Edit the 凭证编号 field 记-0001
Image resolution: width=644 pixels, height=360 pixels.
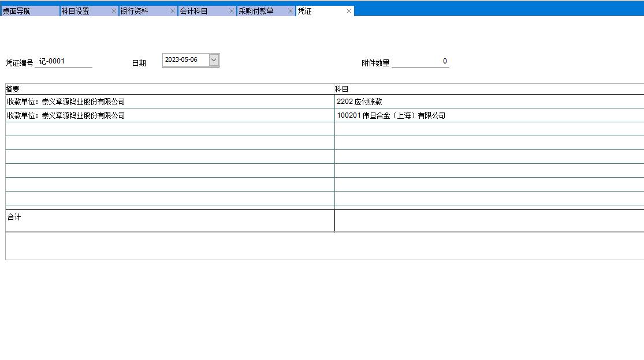click(x=63, y=62)
